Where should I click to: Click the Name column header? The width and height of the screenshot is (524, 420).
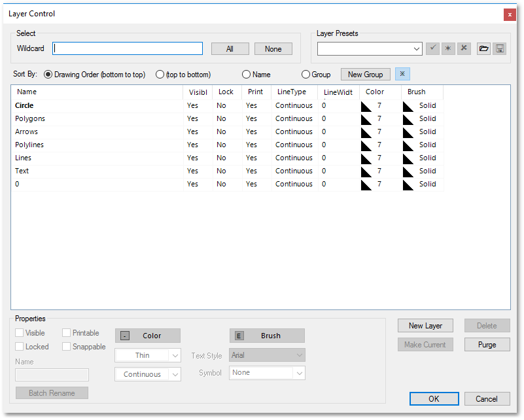click(x=97, y=92)
